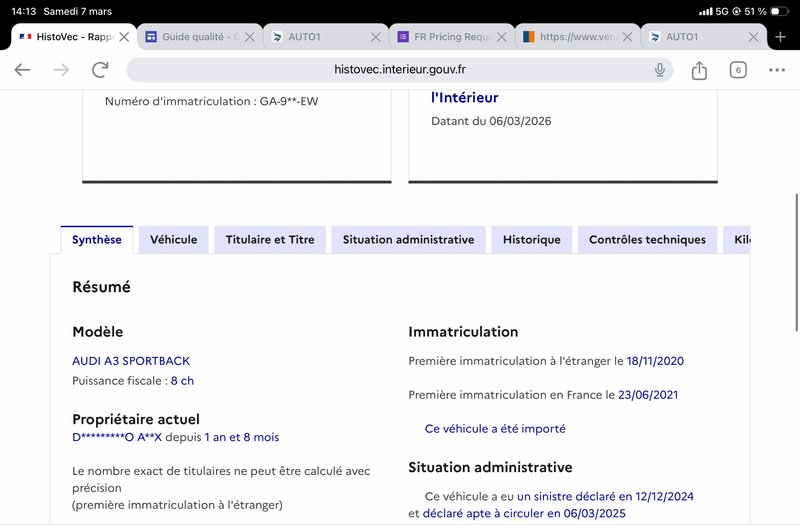Click the 1 an et 8 mois duration

[242, 437]
